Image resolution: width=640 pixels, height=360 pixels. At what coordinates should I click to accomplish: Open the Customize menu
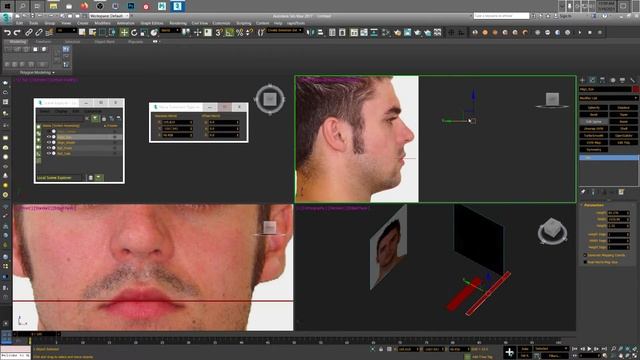(x=221, y=23)
